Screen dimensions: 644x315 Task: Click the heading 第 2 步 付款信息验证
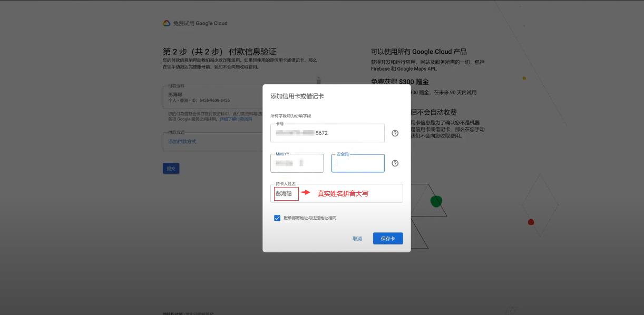point(220,52)
